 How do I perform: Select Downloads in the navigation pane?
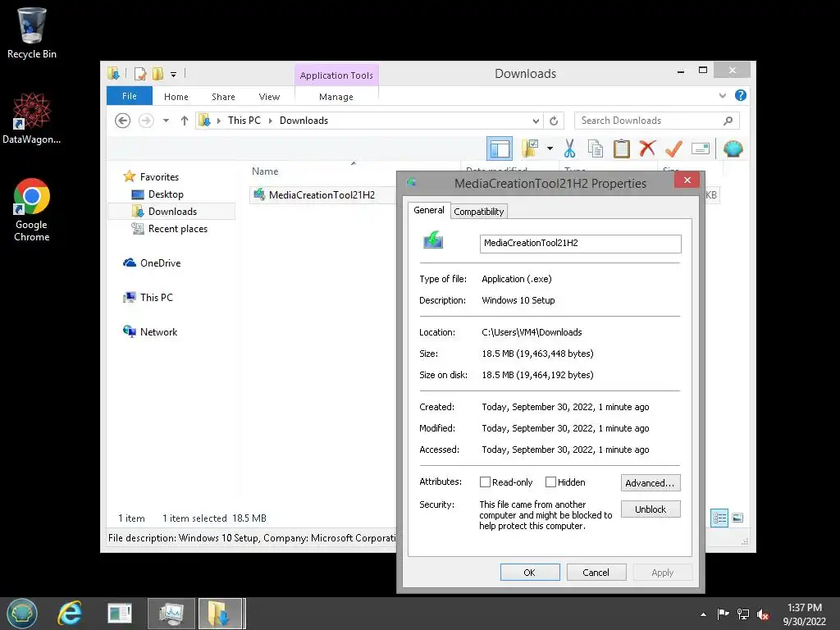172,212
